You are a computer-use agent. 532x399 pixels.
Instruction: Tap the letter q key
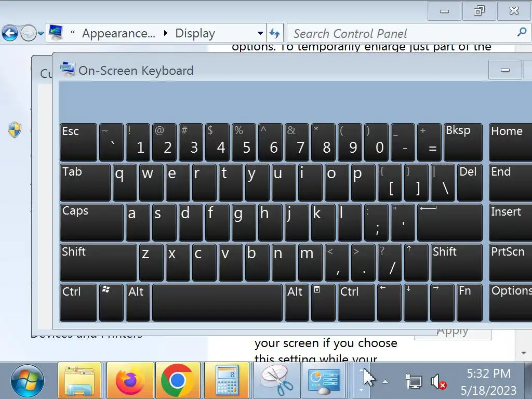tap(125, 182)
